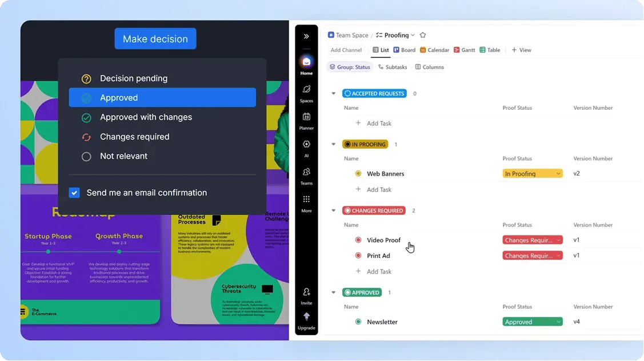This screenshot has height=361, width=644.
Task: Open Newsletter Approved status dropdown
Action: pyautogui.click(x=533, y=322)
